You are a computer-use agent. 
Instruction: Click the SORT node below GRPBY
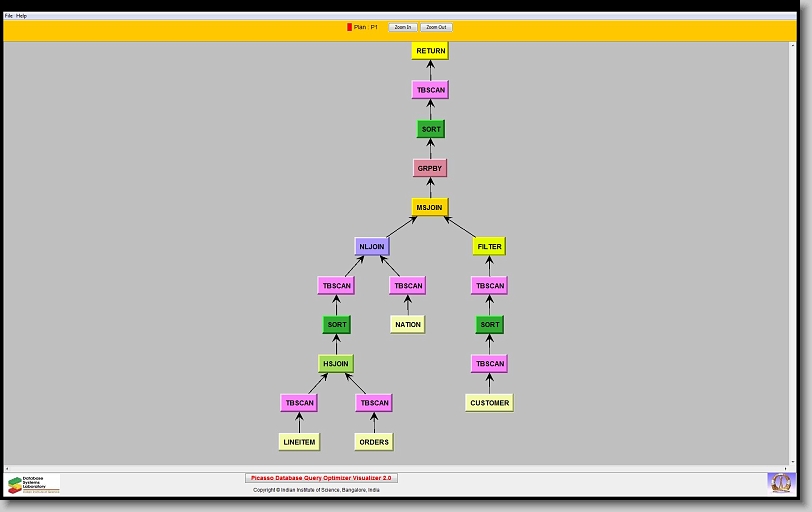(430, 129)
